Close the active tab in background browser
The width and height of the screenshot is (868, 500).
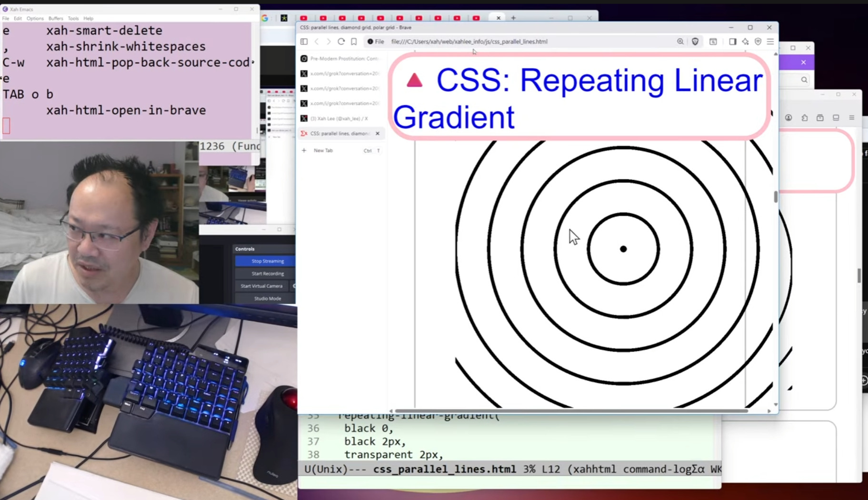pyautogui.click(x=499, y=18)
